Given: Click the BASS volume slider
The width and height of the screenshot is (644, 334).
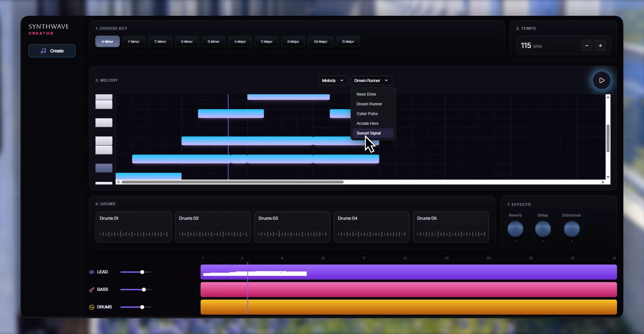Looking at the screenshot, I should 136,289.
